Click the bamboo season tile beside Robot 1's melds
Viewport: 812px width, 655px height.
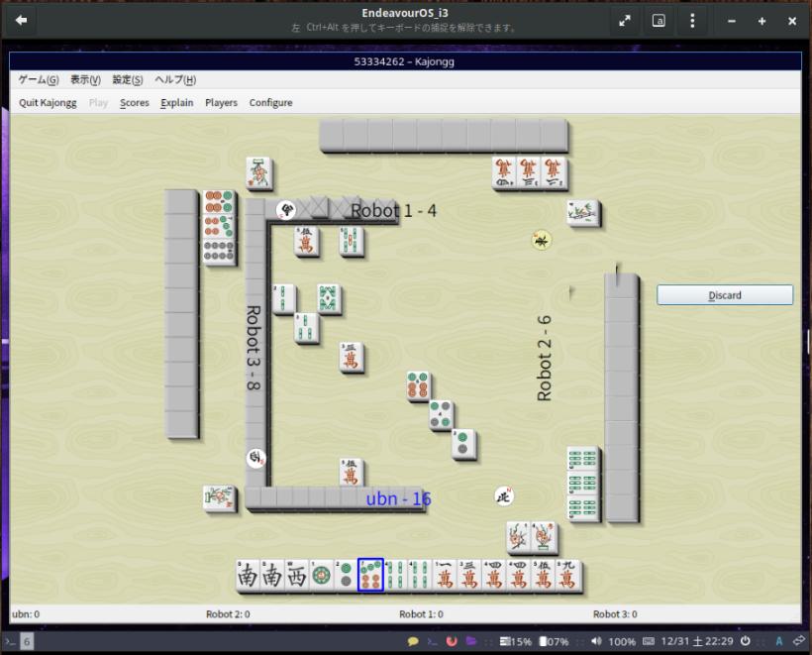tap(583, 213)
